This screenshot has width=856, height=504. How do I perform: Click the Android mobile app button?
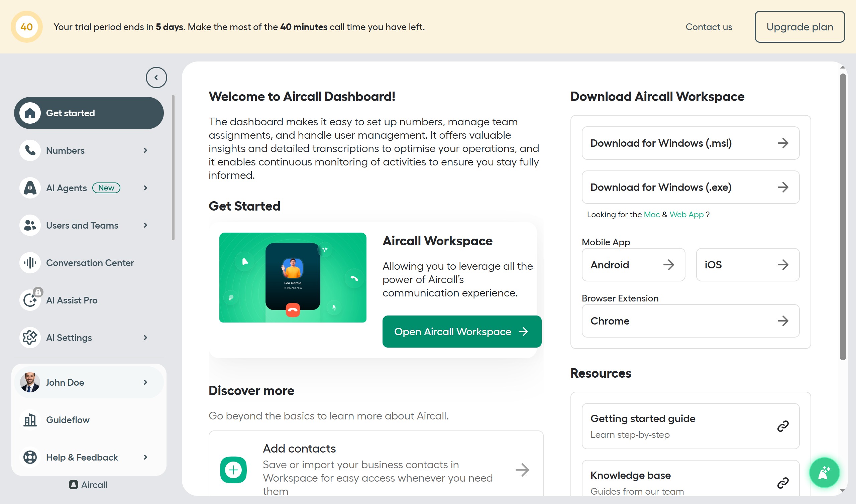pos(633,265)
